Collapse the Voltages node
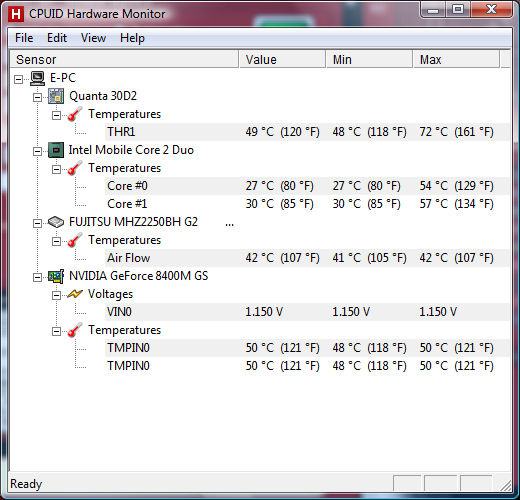520x500 pixels. [x=56, y=295]
